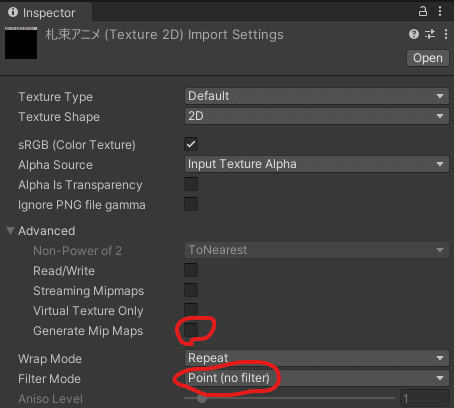
Task: Open the Inspector tab options menu
Action: point(440,11)
